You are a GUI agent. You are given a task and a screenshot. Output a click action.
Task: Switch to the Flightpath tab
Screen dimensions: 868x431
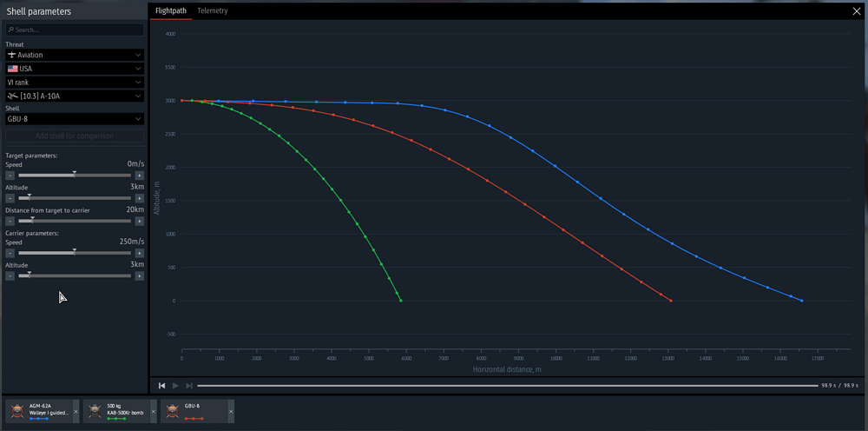pyautogui.click(x=170, y=10)
